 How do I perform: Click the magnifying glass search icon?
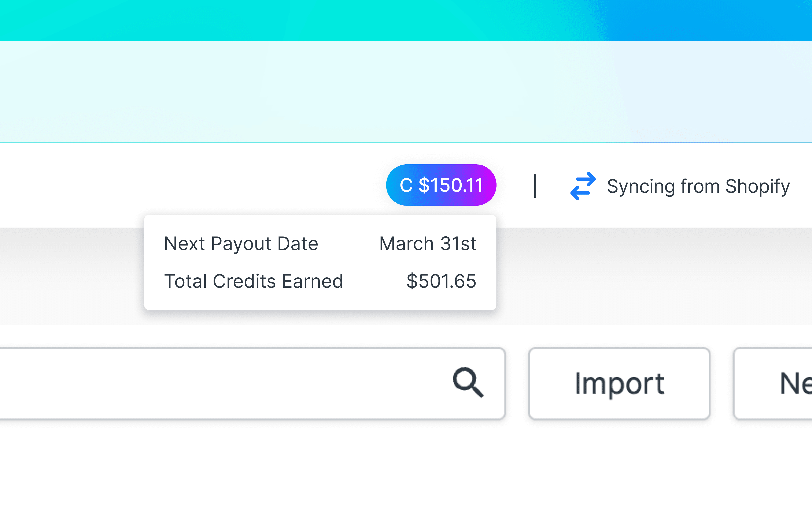468,383
